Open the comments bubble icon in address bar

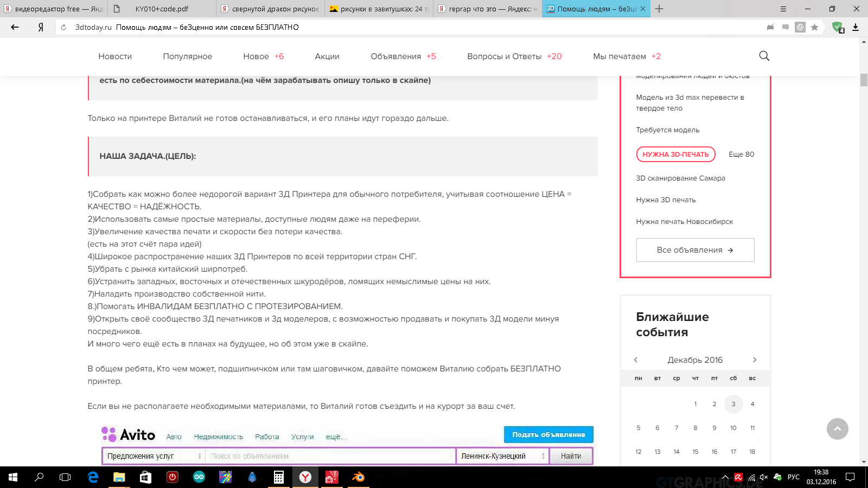coord(785,27)
